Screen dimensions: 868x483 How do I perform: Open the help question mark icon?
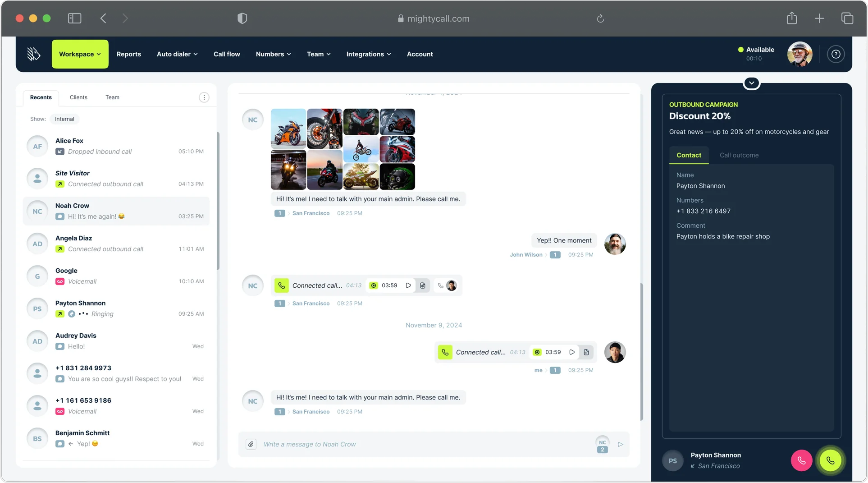pos(836,54)
